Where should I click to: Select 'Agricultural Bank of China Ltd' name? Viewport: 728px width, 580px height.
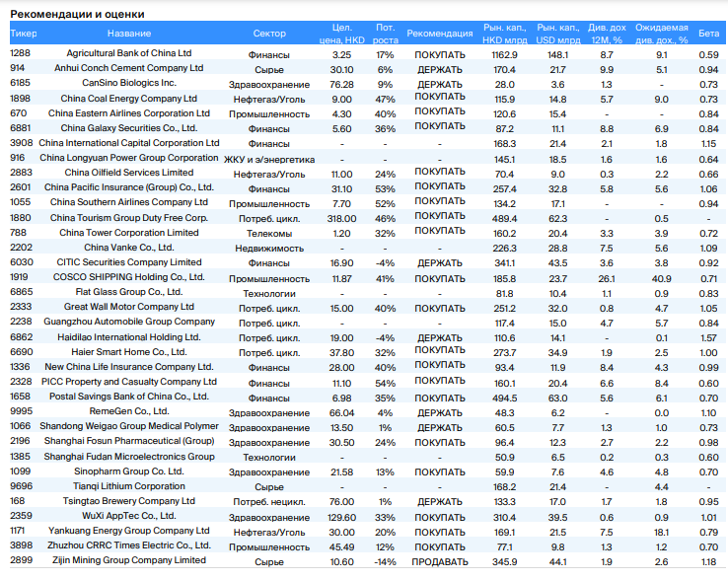(x=129, y=53)
